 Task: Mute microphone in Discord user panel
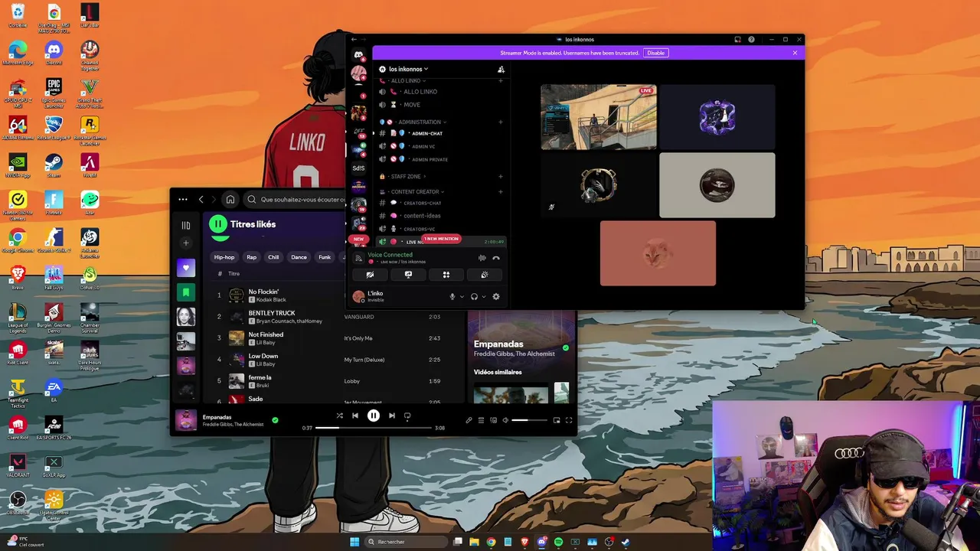452,297
